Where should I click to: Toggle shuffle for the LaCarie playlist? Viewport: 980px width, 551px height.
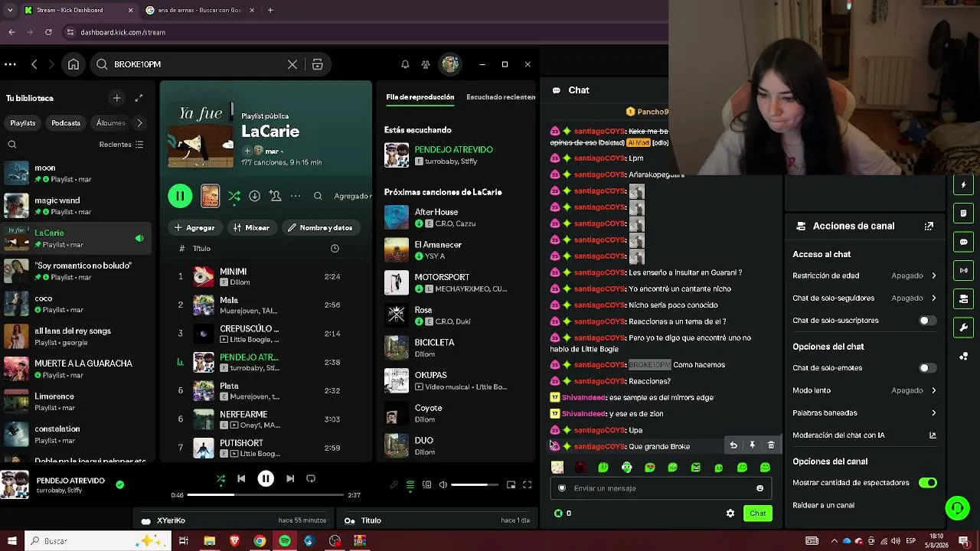point(234,196)
